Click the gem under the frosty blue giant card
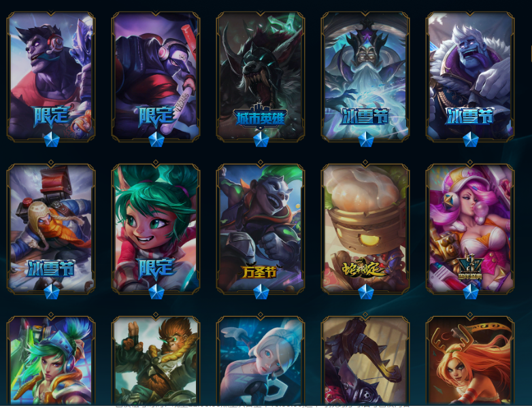This screenshot has width=532, height=410. click(471, 139)
